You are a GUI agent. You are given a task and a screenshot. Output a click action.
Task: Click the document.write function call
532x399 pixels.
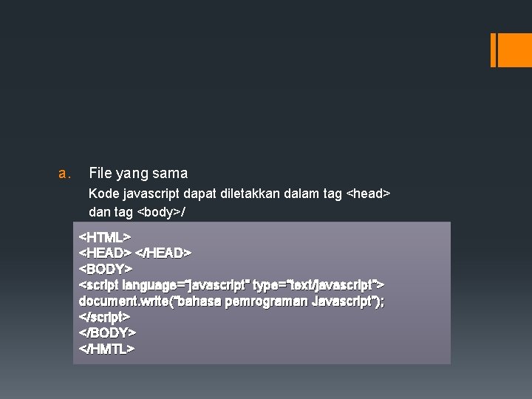click(x=231, y=301)
